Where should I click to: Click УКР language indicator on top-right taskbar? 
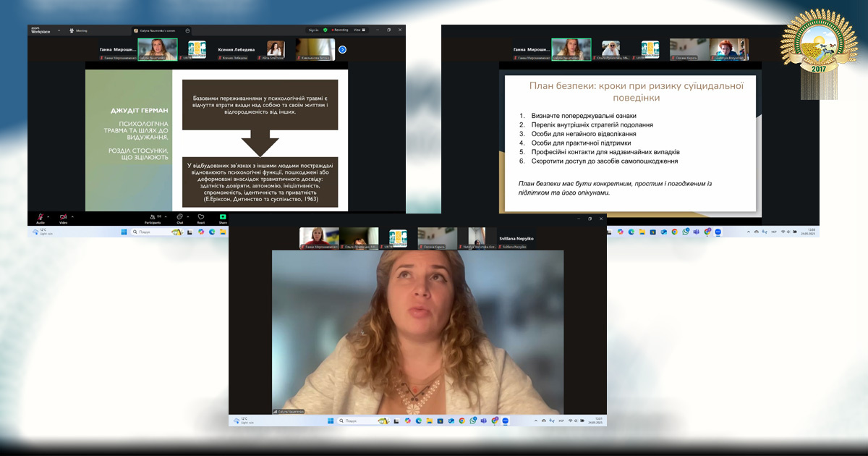(773, 232)
